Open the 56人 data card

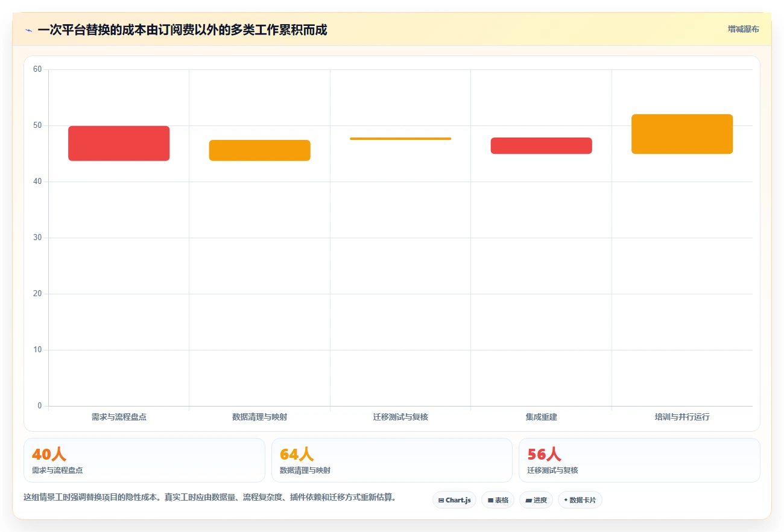tap(639, 460)
